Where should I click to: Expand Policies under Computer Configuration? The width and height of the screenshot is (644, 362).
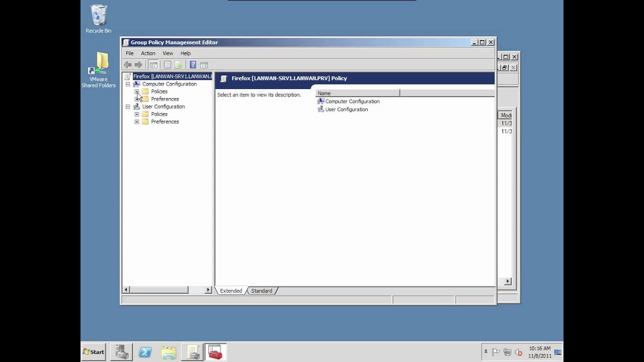[x=137, y=92]
